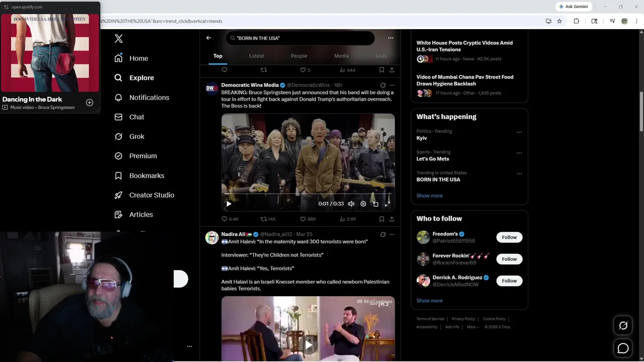Click the "BORN IN THE USA" search field
The height and width of the screenshot is (362, 644).
[300, 38]
